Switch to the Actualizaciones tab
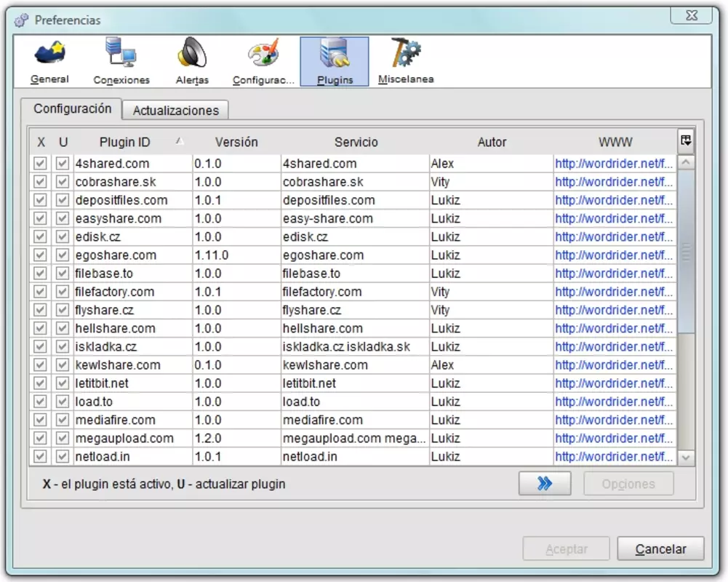The width and height of the screenshot is (728, 582). tap(175, 111)
